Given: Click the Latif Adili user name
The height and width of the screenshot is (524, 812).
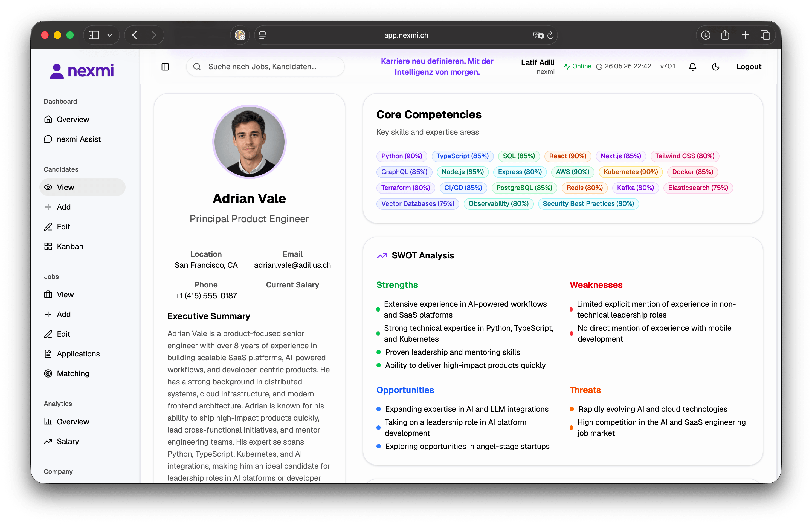Looking at the screenshot, I should (x=538, y=63).
